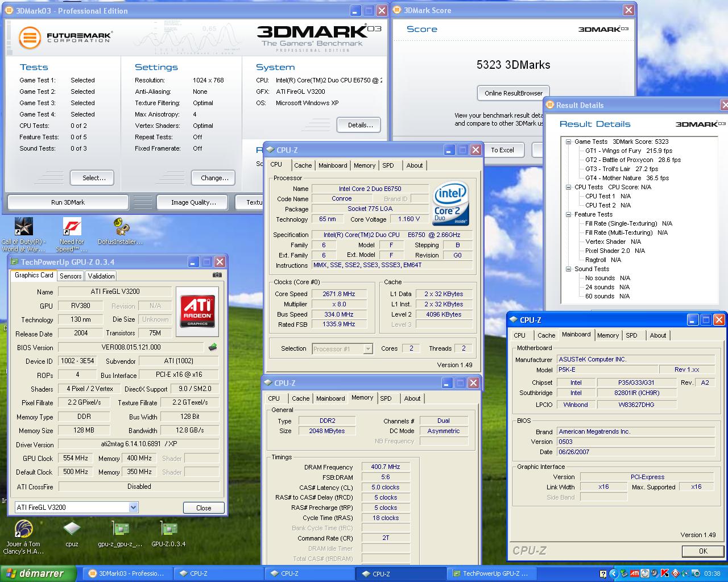Open CPU tab in CPU-Z mainboard window
This screenshot has height=582, width=728.
coord(520,335)
